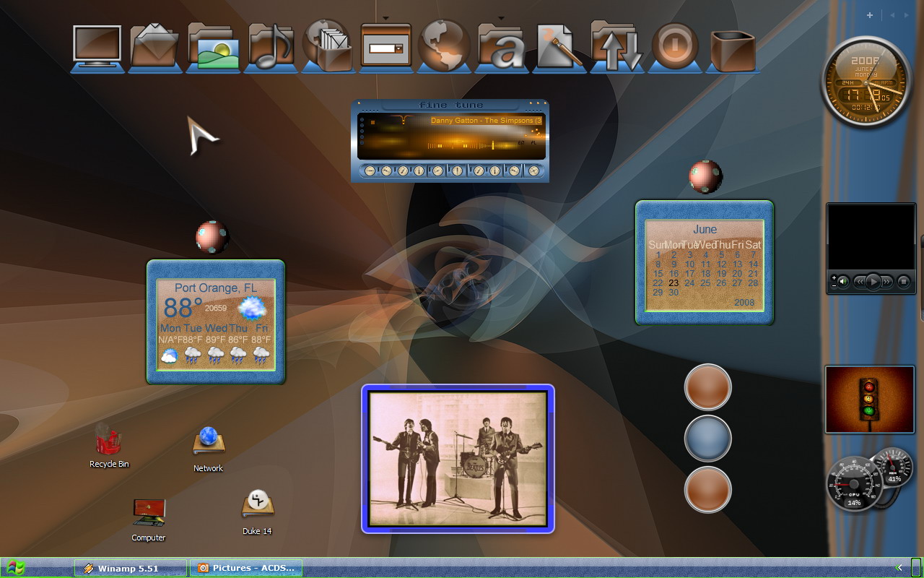Expand the arrow above the fonts folder icon
This screenshot has width=924, height=578.
pos(502,19)
